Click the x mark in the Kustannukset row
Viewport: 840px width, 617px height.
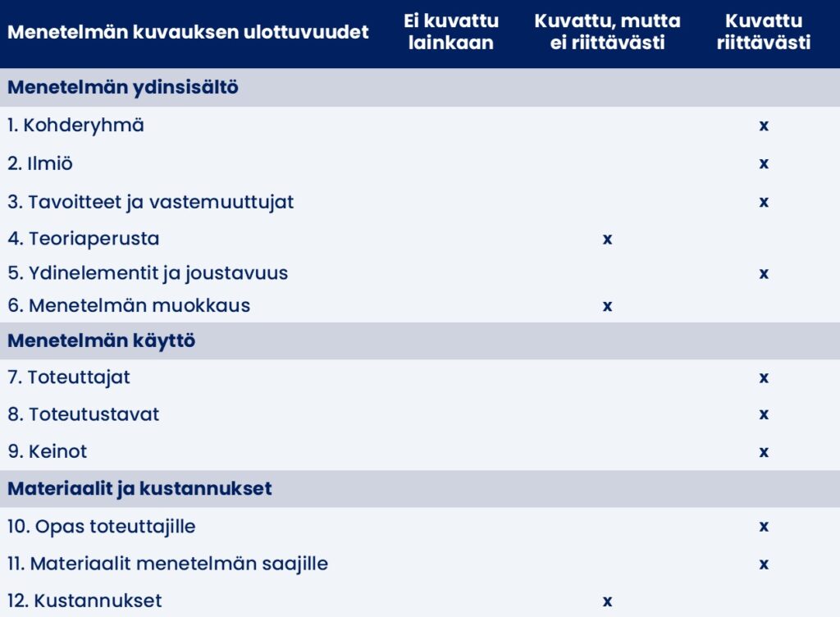[x=608, y=601]
